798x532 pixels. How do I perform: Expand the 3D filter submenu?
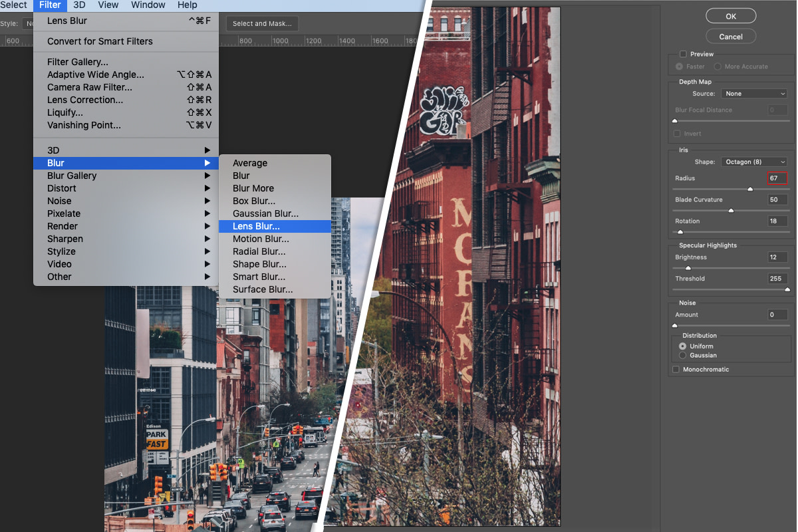(x=126, y=150)
